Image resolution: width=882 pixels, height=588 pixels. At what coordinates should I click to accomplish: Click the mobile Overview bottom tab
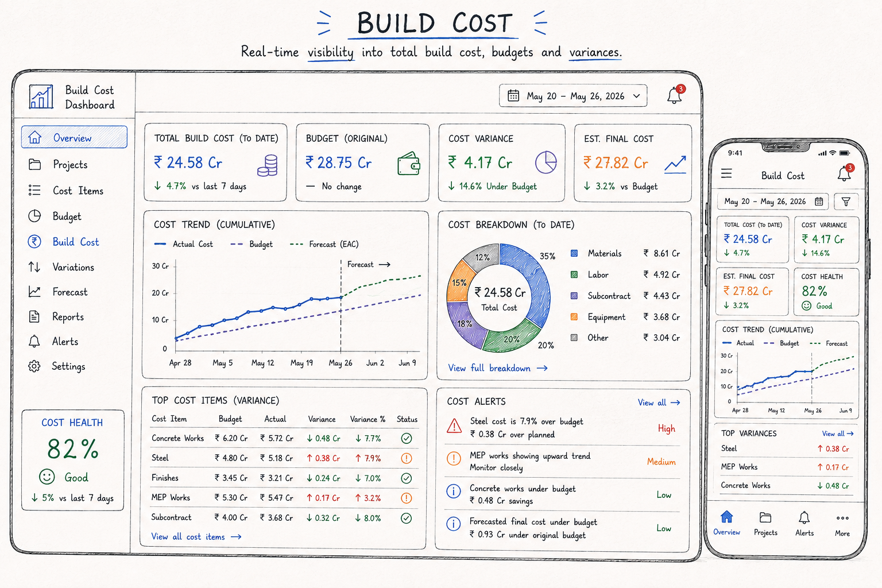(727, 523)
